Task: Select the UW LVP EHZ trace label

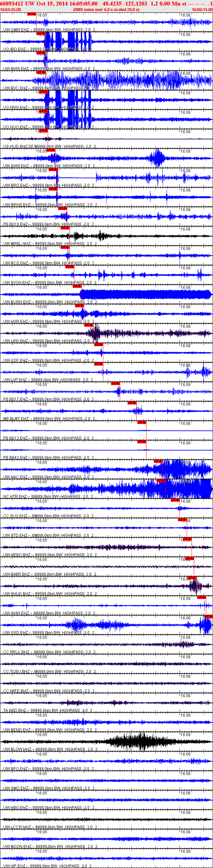Action: click(48, 380)
